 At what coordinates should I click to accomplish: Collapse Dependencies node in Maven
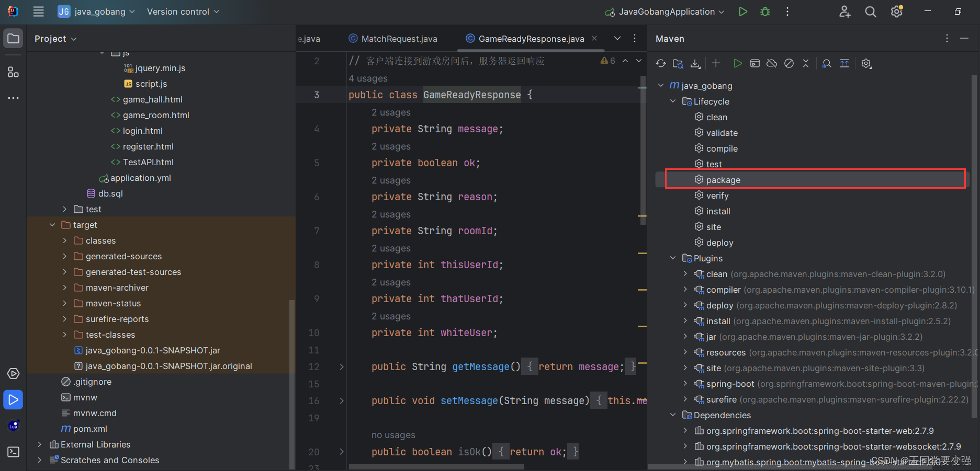[x=673, y=415]
